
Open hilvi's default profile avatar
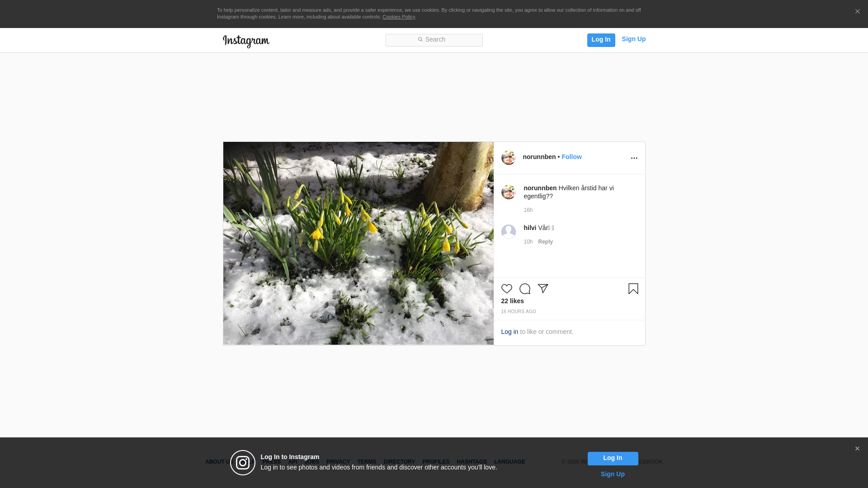tap(508, 232)
